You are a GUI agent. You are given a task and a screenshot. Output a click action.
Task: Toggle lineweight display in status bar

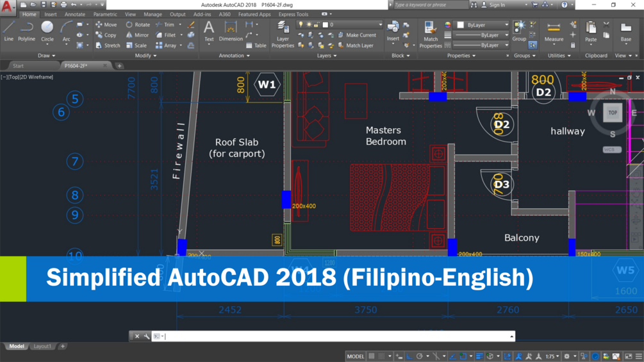pos(480,356)
